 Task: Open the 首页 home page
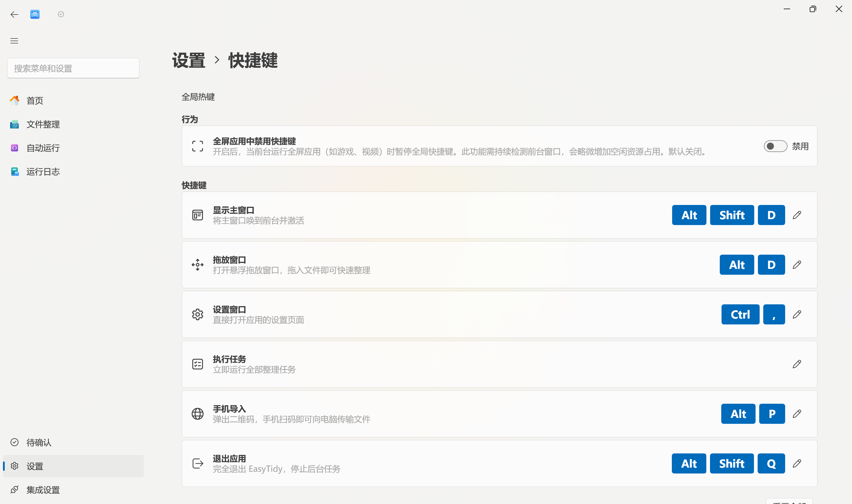click(73, 101)
